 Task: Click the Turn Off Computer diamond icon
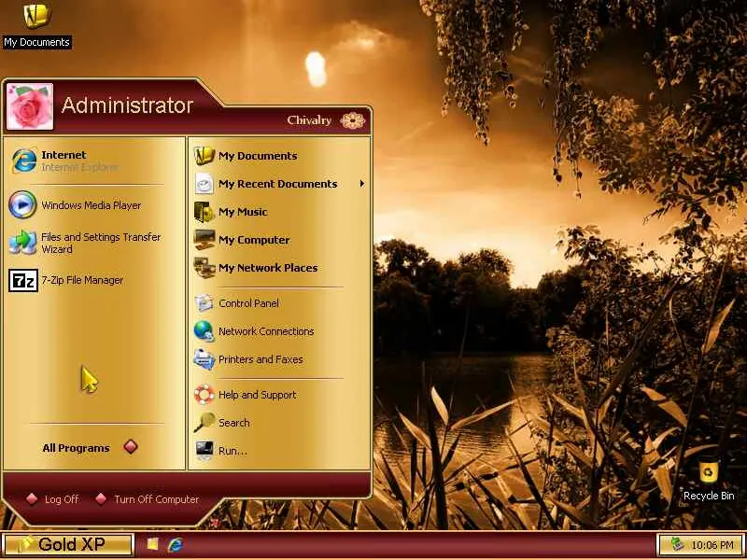(x=101, y=498)
